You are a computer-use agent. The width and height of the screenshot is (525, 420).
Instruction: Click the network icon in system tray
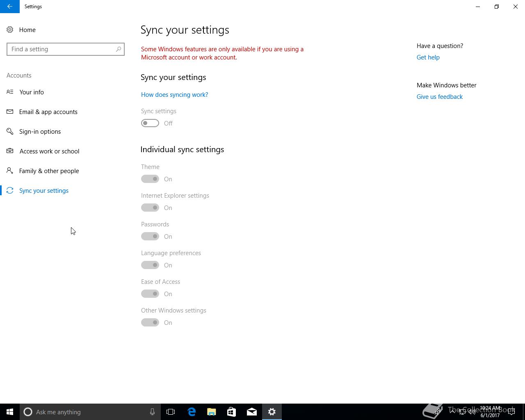(462, 412)
